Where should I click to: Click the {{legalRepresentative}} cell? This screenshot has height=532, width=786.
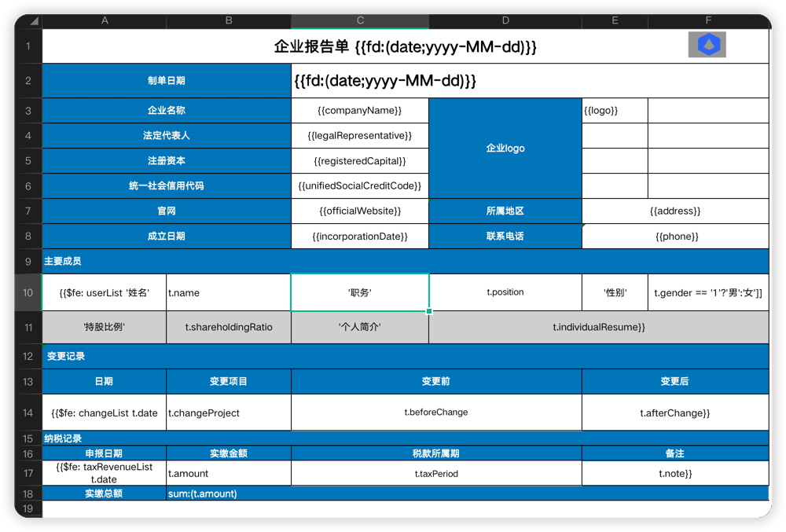(x=360, y=136)
